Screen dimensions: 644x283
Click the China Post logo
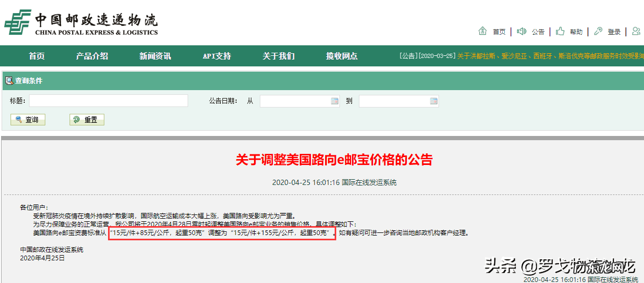(81, 23)
